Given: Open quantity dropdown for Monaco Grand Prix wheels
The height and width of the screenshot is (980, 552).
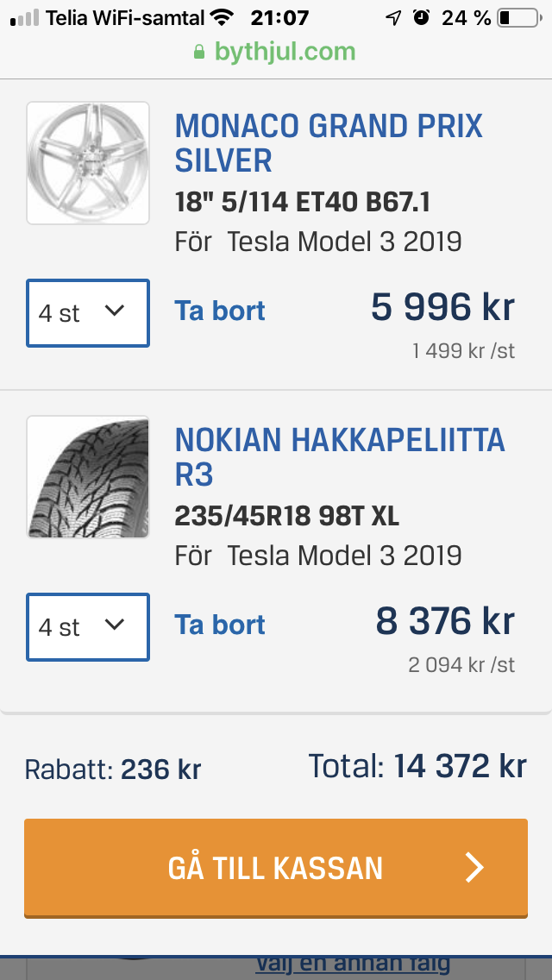Looking at the screenshot, I should [87, 313].
